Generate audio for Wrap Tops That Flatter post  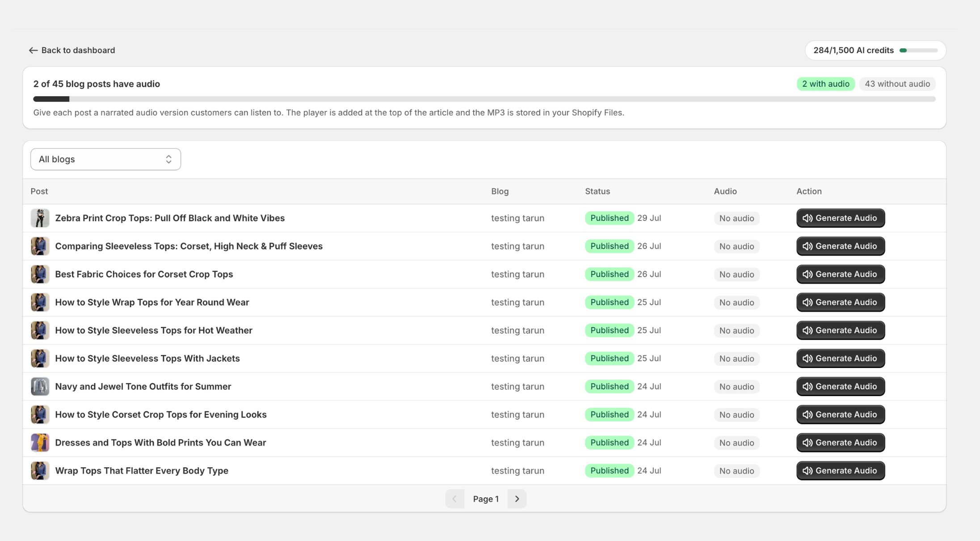[x=841, y=471]
